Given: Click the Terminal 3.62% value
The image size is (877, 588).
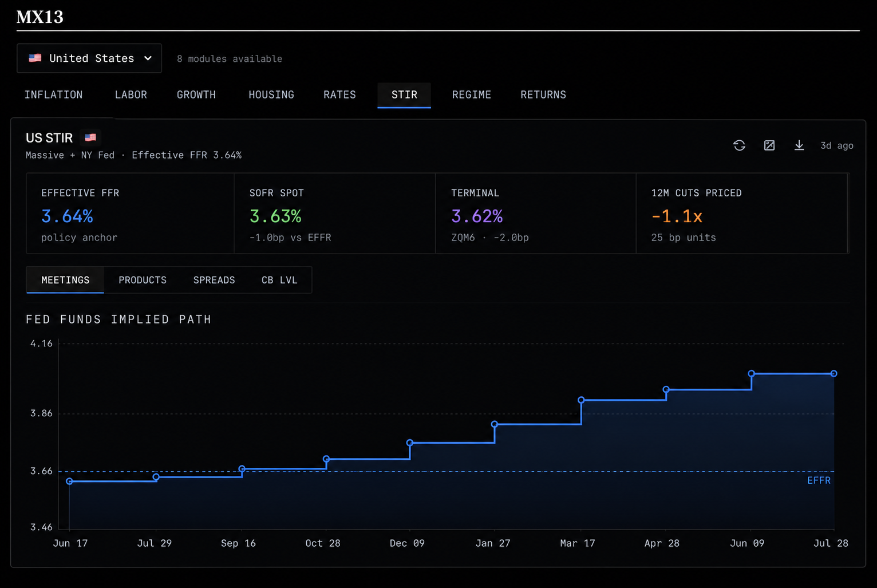Looking at the screenshot, I should pos(477,216).
